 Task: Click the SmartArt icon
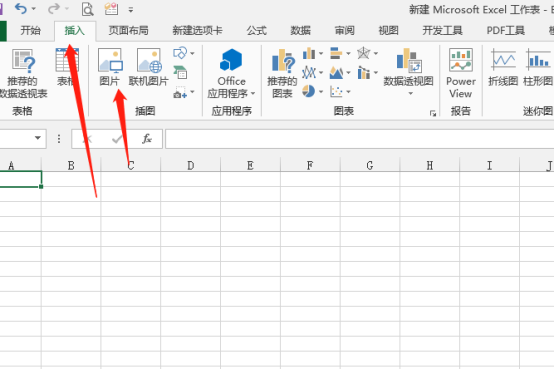(181, 72)
